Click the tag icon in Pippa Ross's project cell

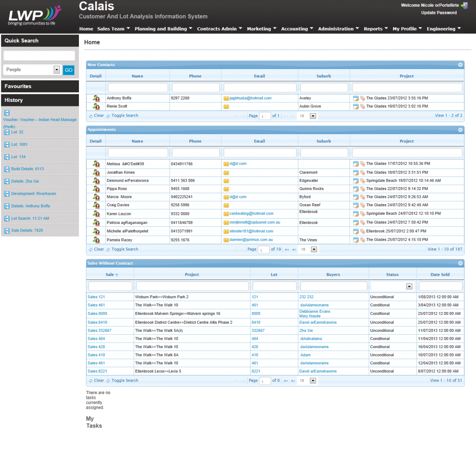[363, 189]
